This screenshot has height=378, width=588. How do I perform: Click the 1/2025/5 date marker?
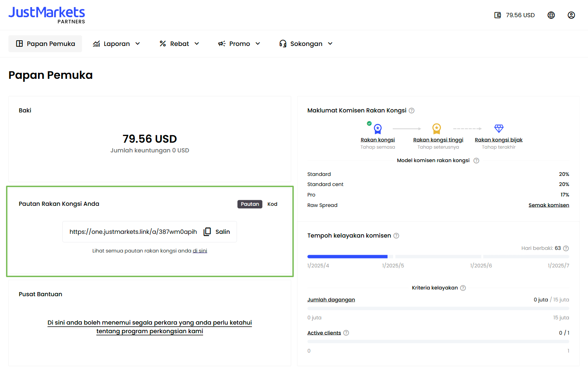[393, 266]
